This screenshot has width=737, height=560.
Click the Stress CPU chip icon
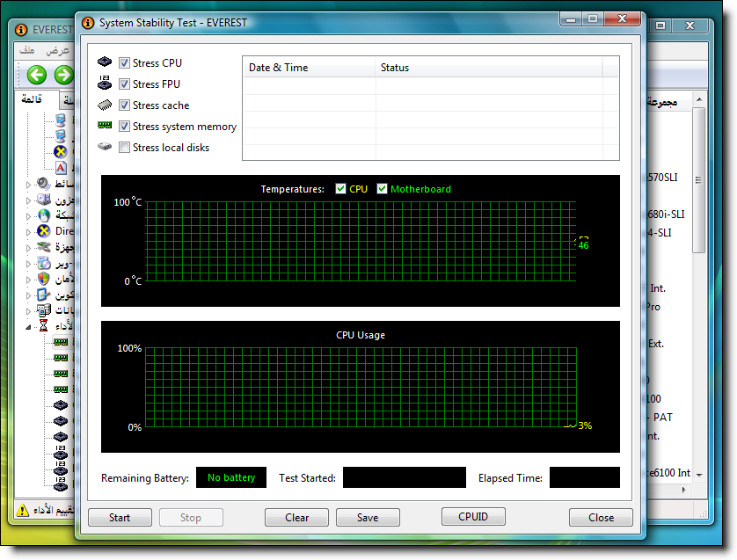105,62
